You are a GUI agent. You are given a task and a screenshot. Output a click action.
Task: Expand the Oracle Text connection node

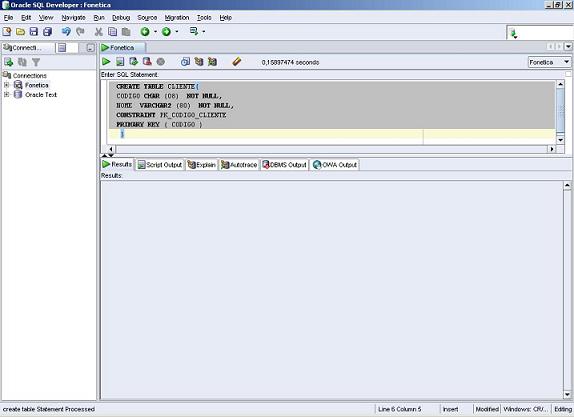(x=7, y=94)
